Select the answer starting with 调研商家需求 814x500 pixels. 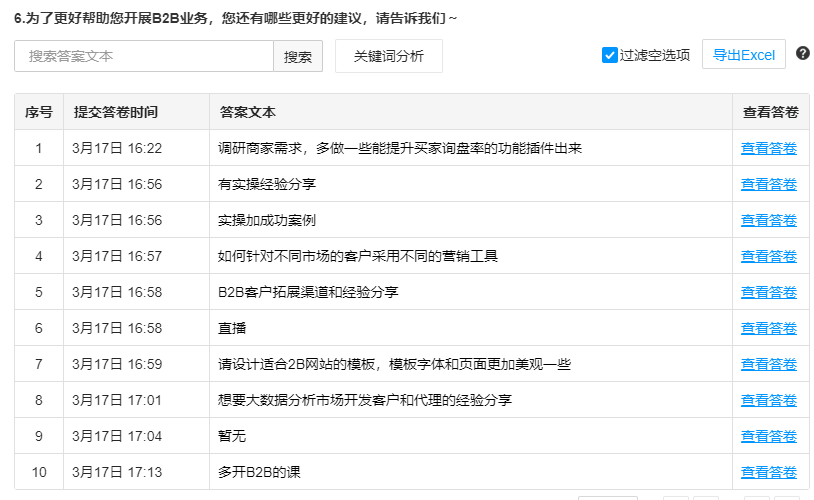tap(400, 148)
